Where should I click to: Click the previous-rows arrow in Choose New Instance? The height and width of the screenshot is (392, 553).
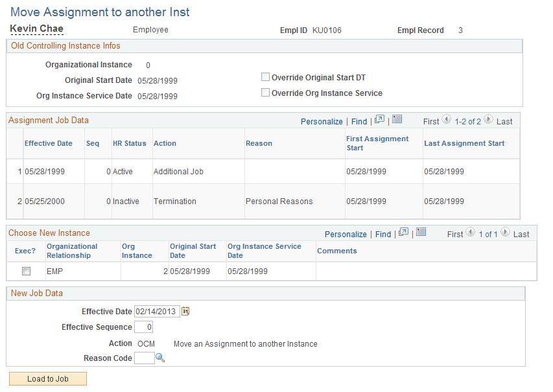click(x=470, y=235)
